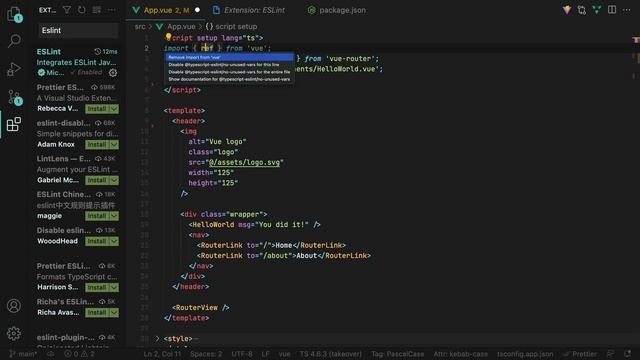Click the Vite colored icon in editor toolbar
Viewport: 640px width, 360px height.
567,10
